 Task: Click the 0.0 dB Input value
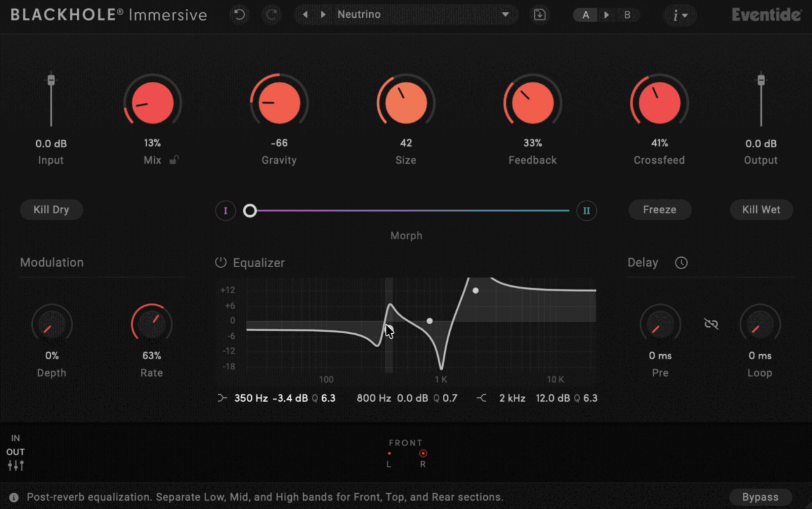[x=51, y=143]
